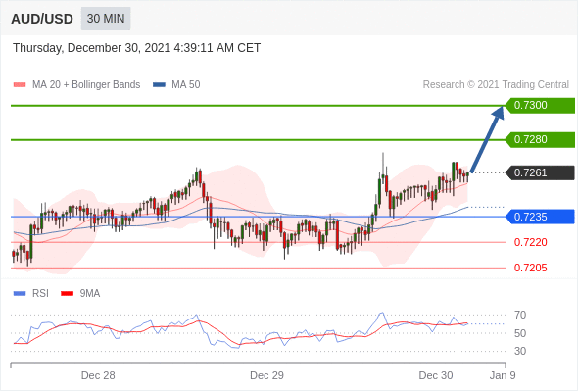Click the Jan 9 date marker
578x392 pixels.
[503, 375]
